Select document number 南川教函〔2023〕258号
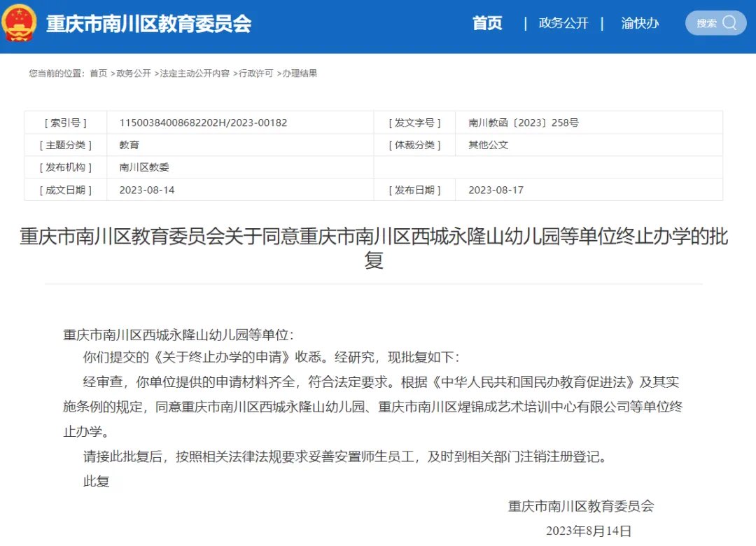Viewport: 756px width, 546px height. point(524,122)
